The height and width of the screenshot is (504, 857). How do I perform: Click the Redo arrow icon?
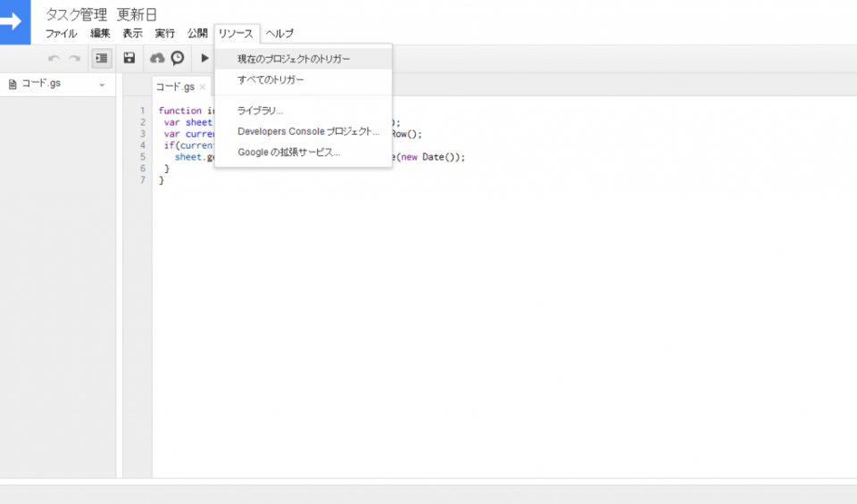point(74,58)
